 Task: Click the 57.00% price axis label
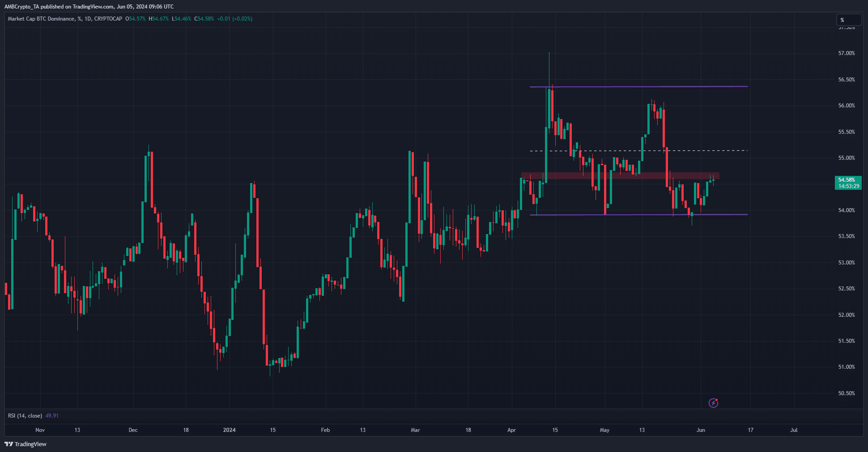coord(847,53)
